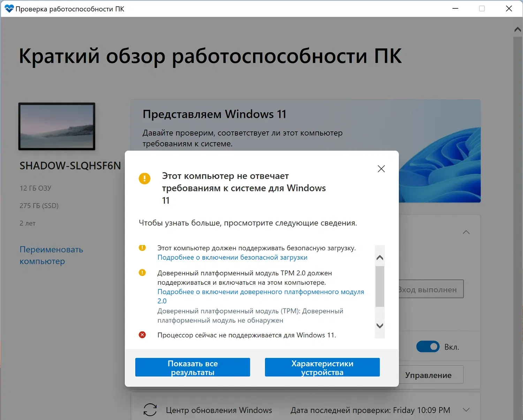Click Показать все результаты button
The image size is (523, 420).
[193, 367]
